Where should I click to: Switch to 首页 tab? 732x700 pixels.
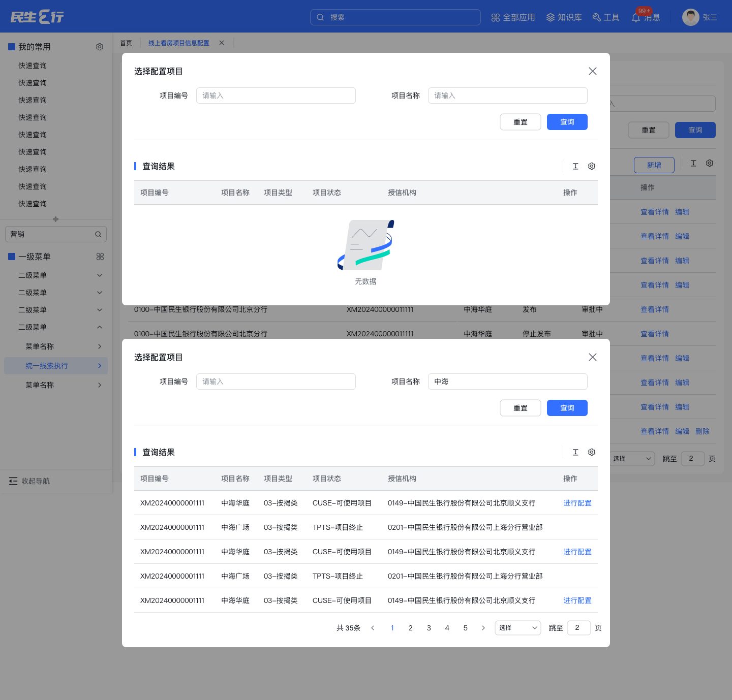[126, 43]
